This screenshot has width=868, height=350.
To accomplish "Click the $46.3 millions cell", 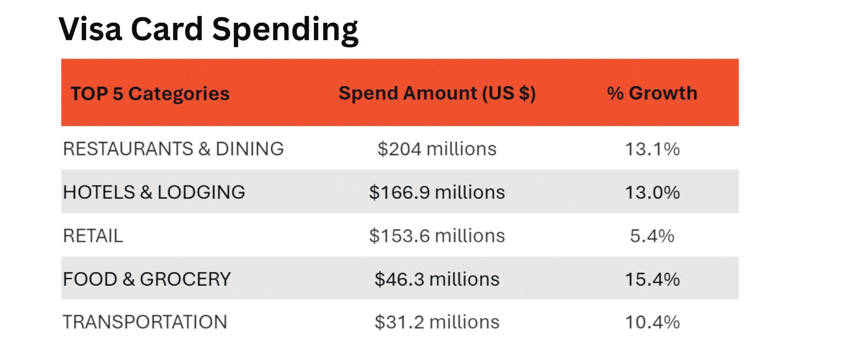I will pos(437,279).
